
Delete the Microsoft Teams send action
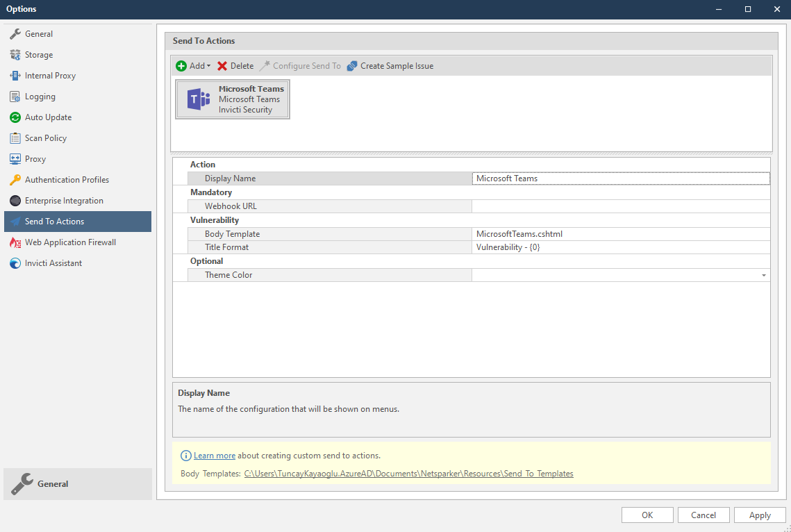[235, 65]
